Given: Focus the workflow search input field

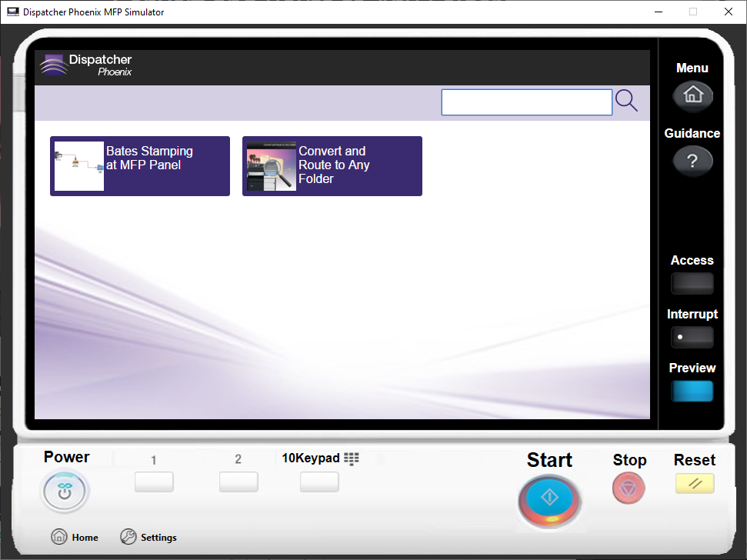Looking at the screenshot, I should point(526,102).
